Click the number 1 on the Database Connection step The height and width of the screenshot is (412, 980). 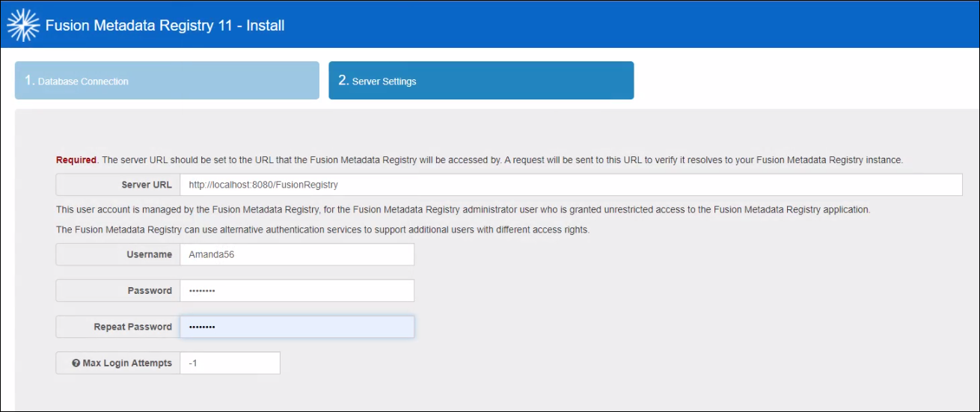(x=28, y=81)
